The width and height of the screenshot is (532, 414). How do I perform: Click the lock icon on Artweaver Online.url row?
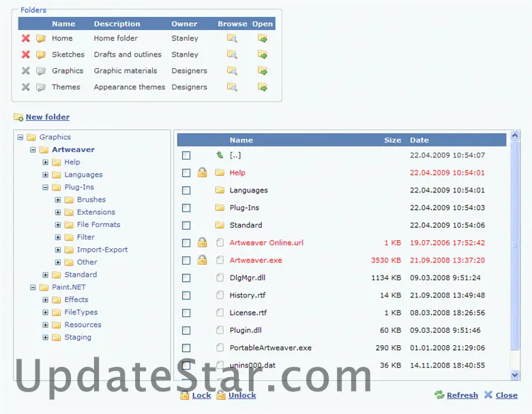(202, 242)
